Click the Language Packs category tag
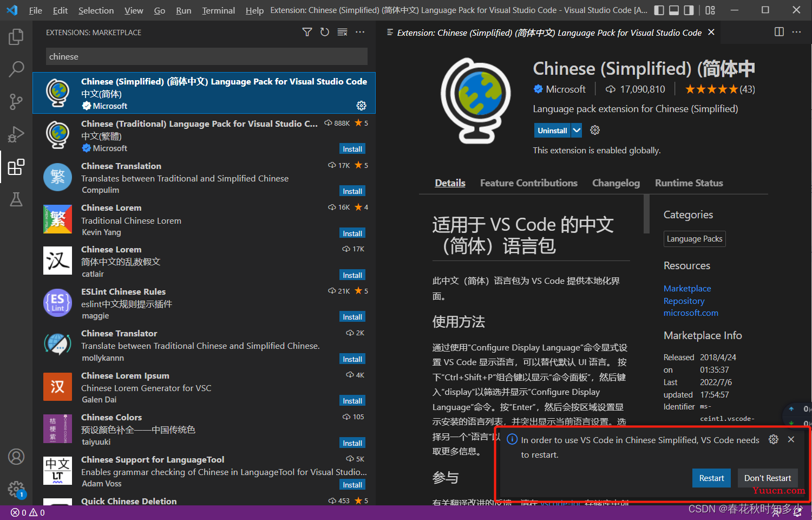The width and height of the screenshot is (812, 520). pyautogui.click(x=695, y=239)
